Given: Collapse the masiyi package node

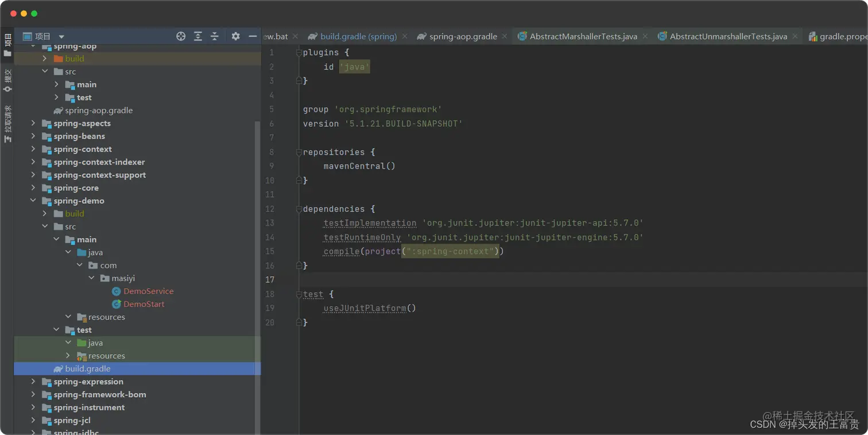Looking at the screenshot, I should (x=92, y=278).
